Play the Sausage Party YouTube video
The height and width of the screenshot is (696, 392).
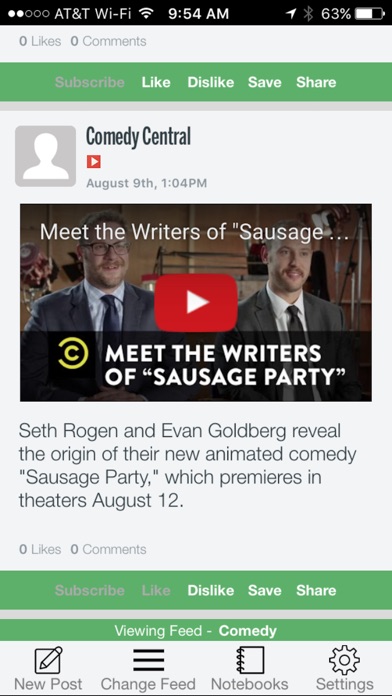pos(196,302)
